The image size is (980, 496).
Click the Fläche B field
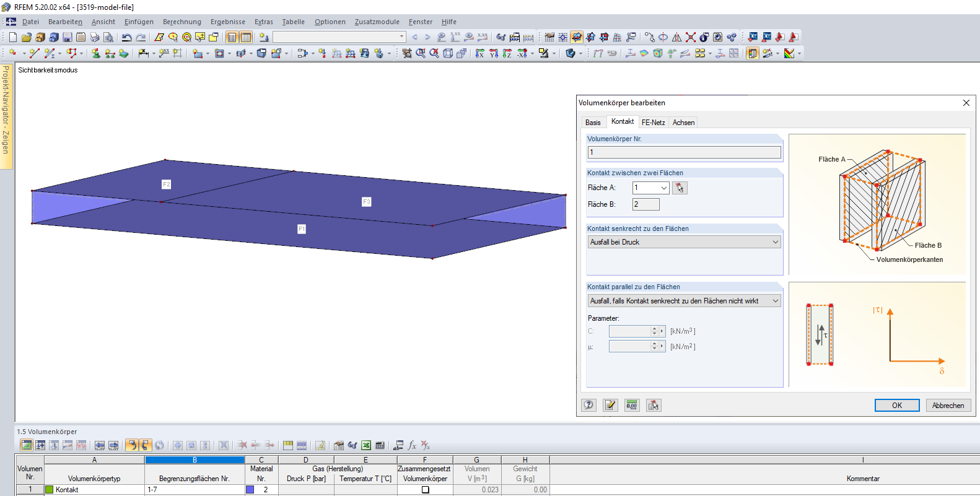pos(645,204)
